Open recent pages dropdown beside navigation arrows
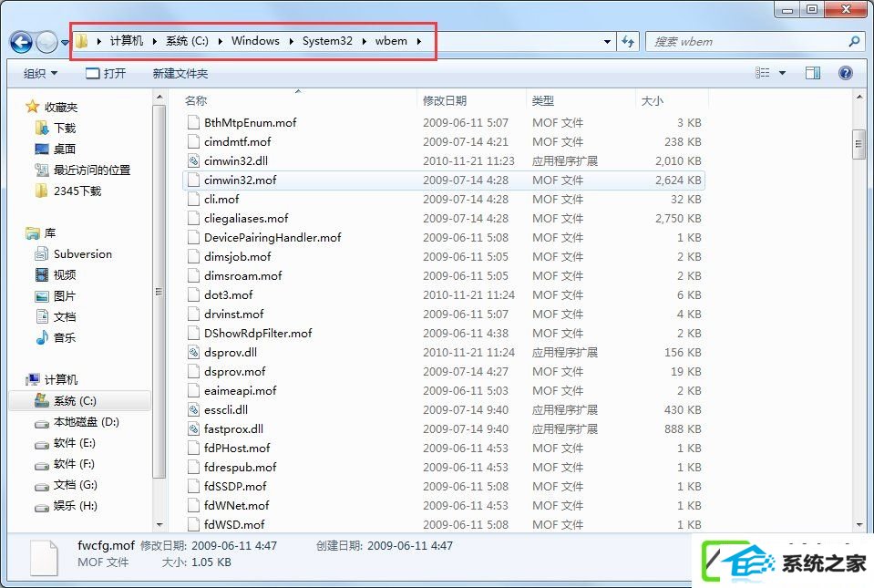874x588 pixels. (65, 42)
